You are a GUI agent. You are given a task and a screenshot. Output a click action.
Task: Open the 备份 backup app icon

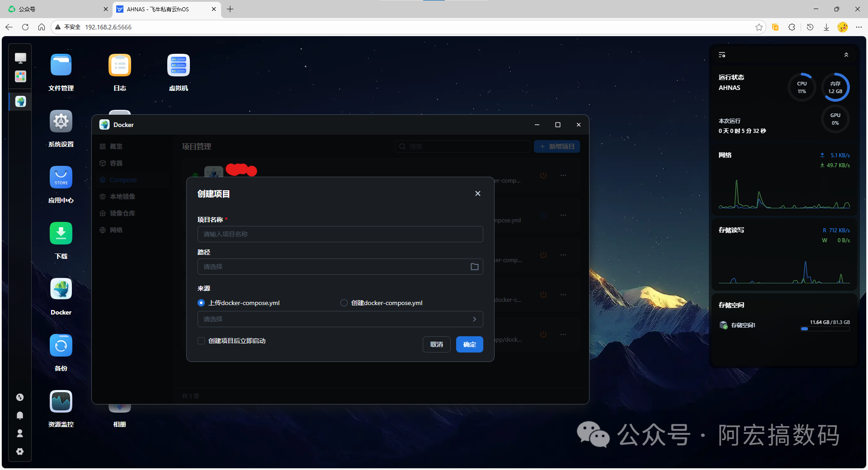click(x=61, y=345)
